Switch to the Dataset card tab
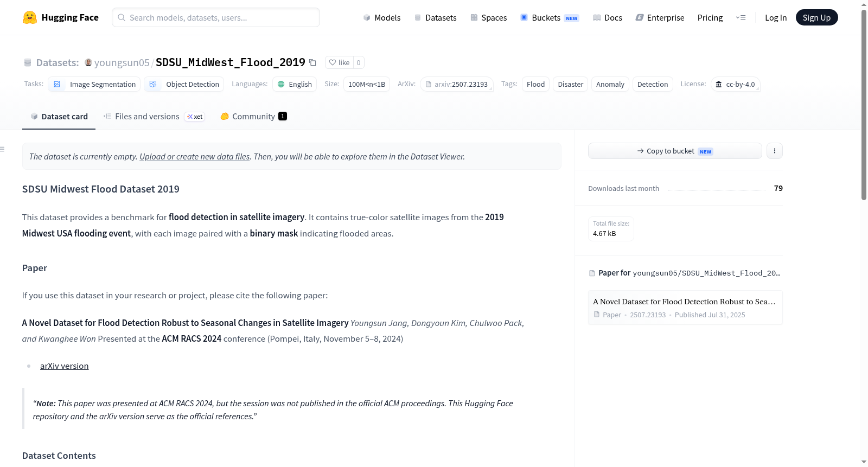The height and width of the screenshot is (467, 868). pos(59,117)
